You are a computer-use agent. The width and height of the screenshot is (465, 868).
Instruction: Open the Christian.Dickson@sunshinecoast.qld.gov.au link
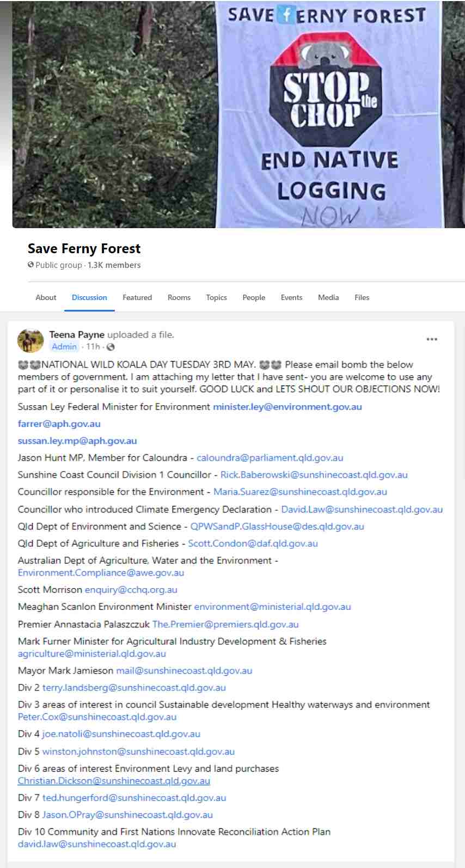coord(114,781)
